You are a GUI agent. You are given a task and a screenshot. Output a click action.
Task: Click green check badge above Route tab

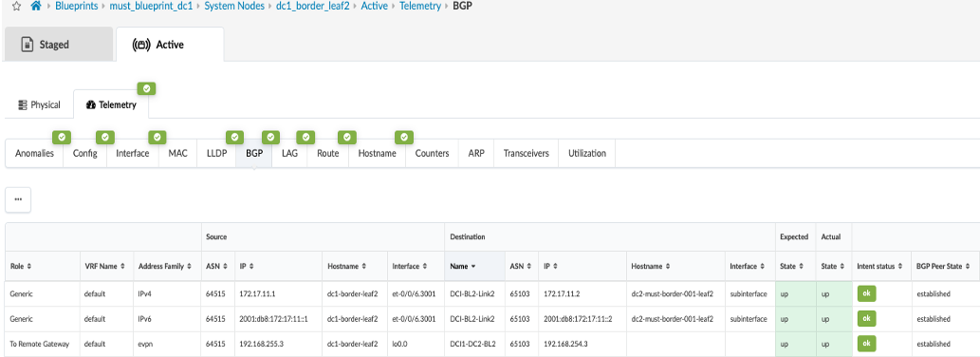pyautogui.click(x=347, y=137)
